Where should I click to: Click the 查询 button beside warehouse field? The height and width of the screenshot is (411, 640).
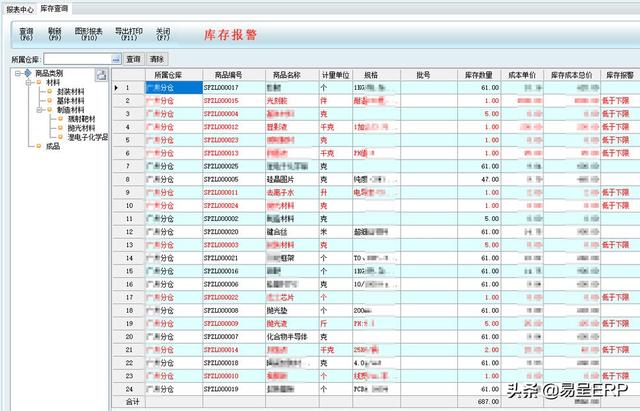coord(134,60)
